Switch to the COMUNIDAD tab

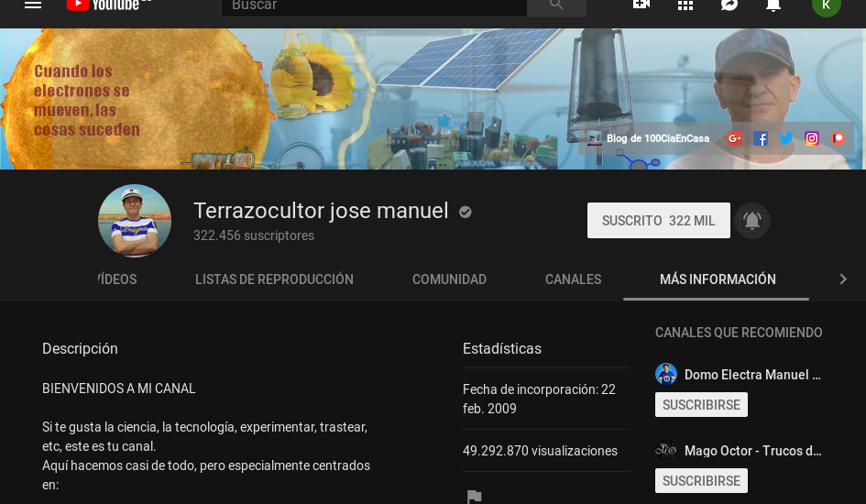tap(449, 279)
